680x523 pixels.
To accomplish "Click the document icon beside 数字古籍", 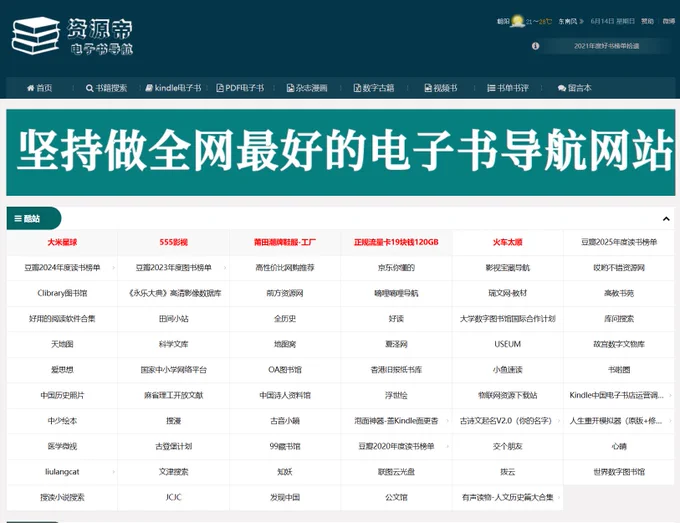I will (357, 88).
